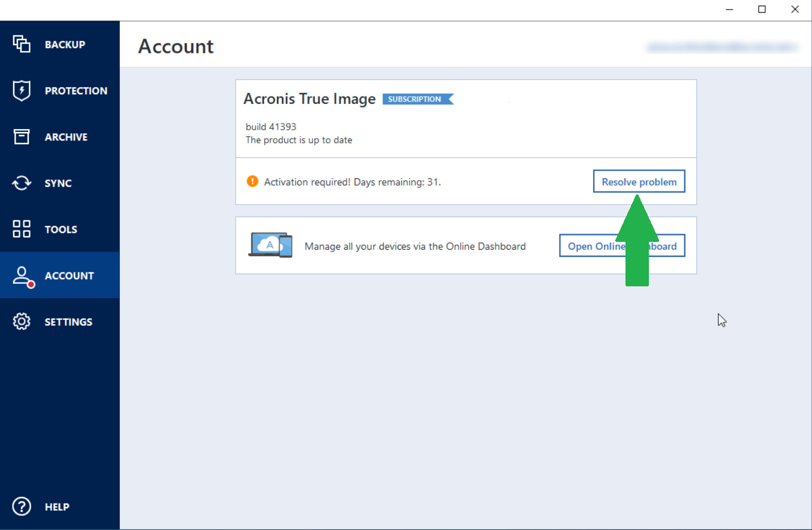The width and height of the screenshot is (812, 530).
Task: Navigate to the Settings section
Action: click(68, 321)
